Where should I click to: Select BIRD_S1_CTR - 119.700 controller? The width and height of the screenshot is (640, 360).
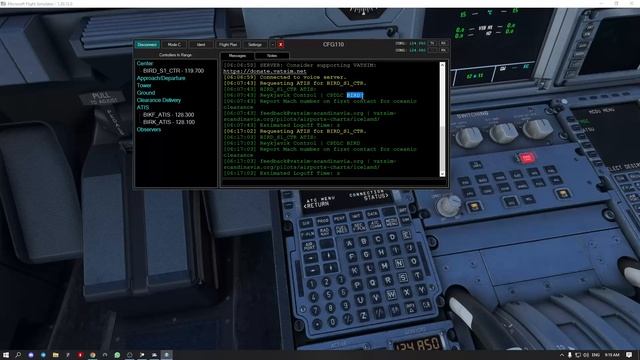(173, 71)
